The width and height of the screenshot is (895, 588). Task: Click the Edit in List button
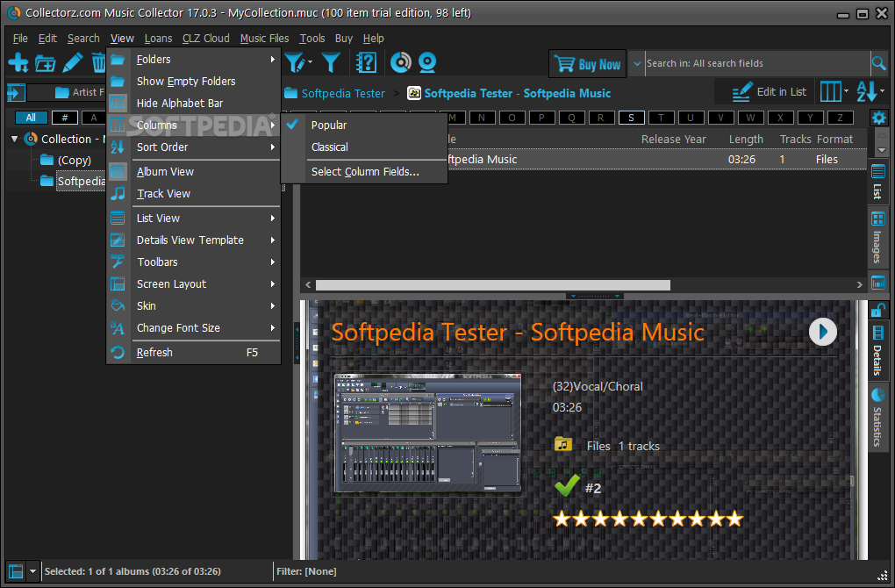769,92
